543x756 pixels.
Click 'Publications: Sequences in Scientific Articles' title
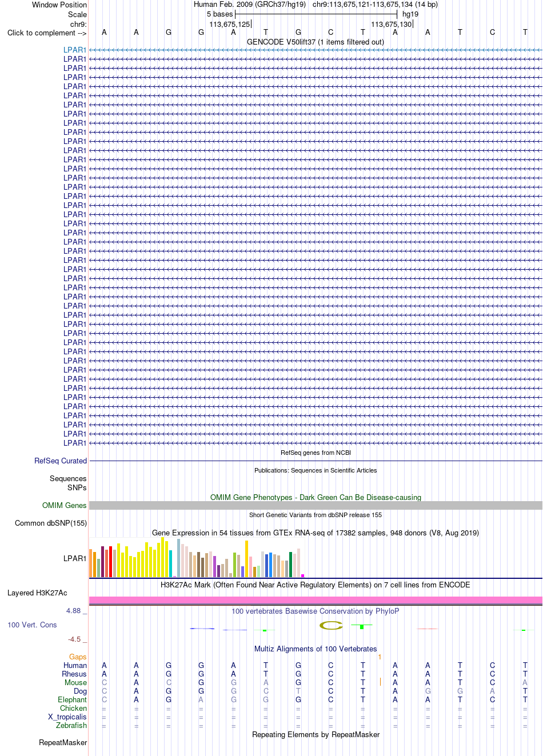pyautogui.click(x=316, y=470)
